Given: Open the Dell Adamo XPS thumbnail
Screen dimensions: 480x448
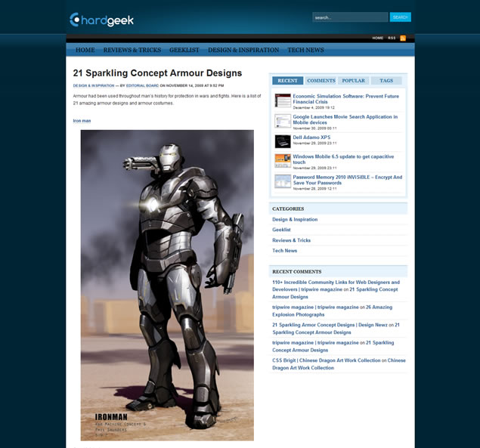Looking at the screenshot, I should (x=283, y=142).
